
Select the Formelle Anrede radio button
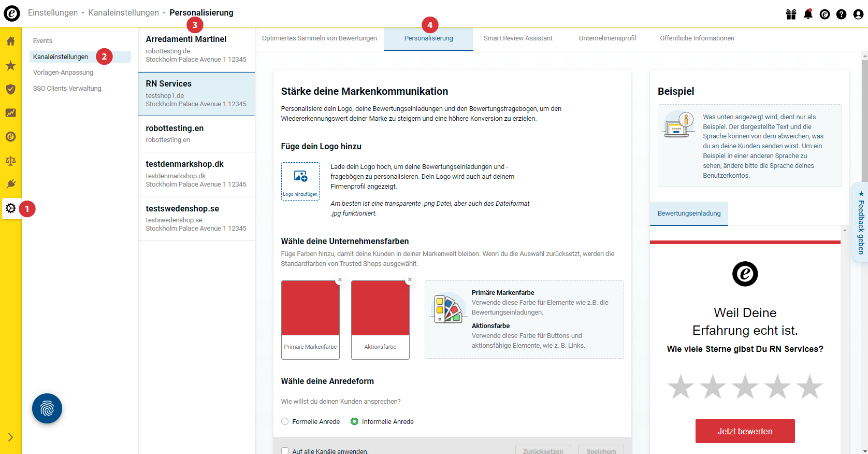tap(285, 421)
